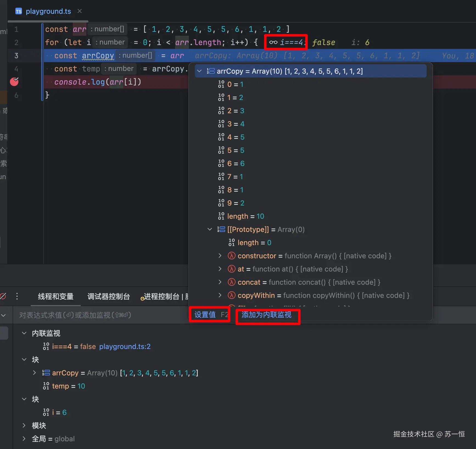Viewport: 476px width, 449px height.
Task: Click the array icon beside [[Prototype]]
Action: [221, 229]
